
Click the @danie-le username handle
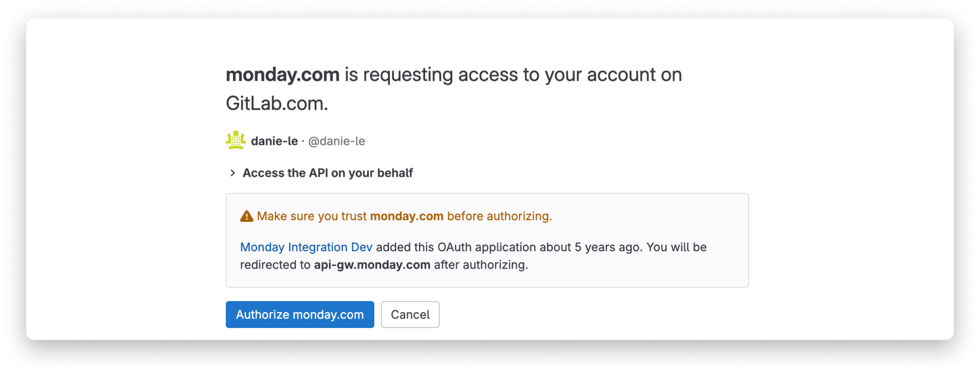click(x=337, y=141)
